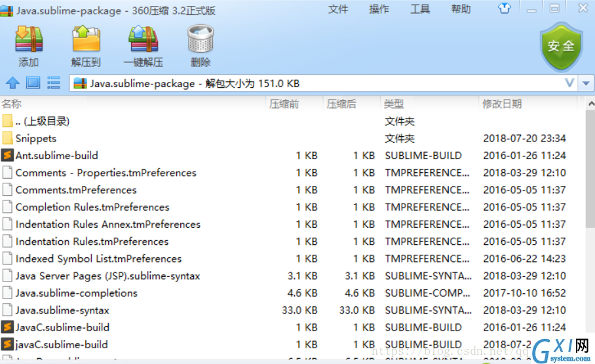Go up one level with the blue arrow
Viewport: 595px width, 364px height.
pyautogui.click(x=12, y=82)
